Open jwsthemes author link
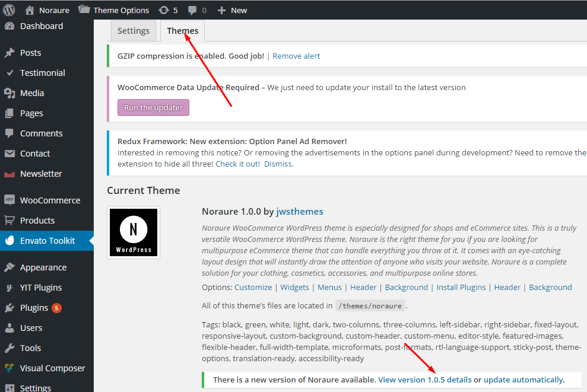Viewport: 587px width, 392px height. (300, 211)
